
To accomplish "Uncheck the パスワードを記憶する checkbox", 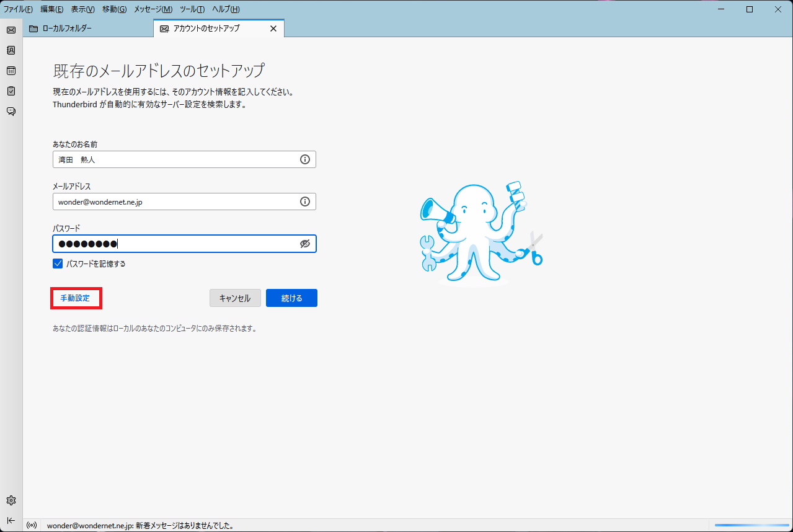I will (x=58, y=264).
